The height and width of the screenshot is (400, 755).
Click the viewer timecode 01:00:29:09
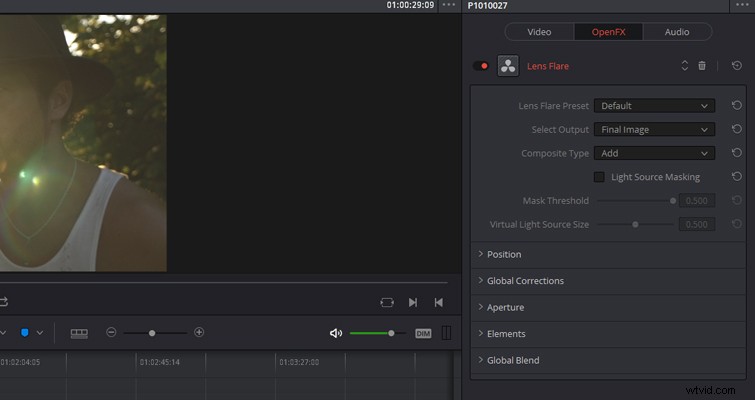tap(410, 5)
